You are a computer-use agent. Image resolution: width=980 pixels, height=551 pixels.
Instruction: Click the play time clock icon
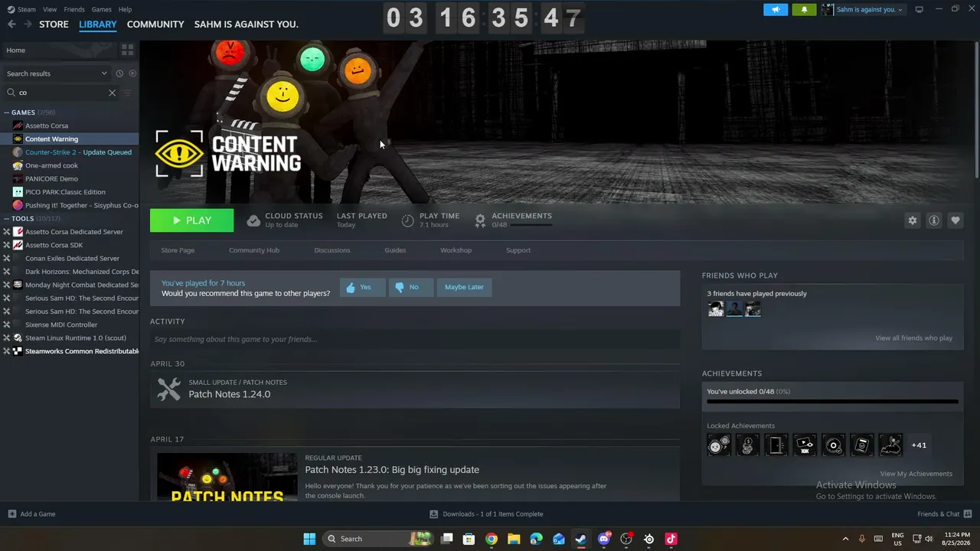(407, 221)
